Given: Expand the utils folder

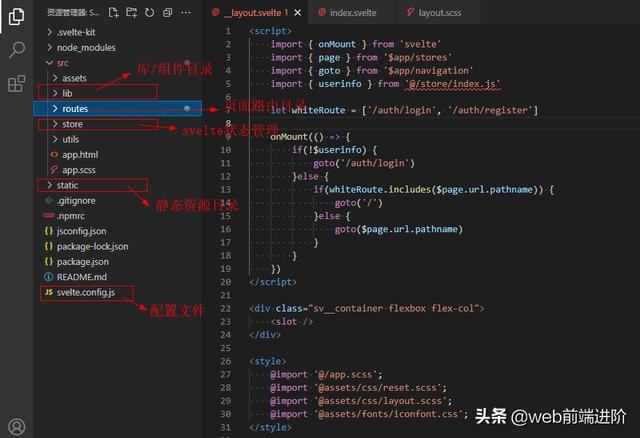Looking at the screenshot, I should [x=118, y=139].
